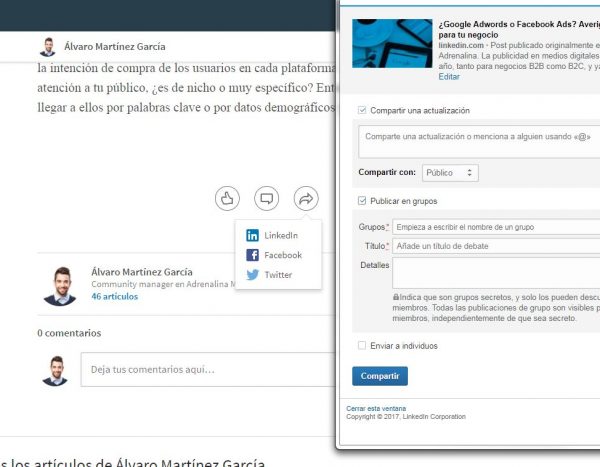This screenshot has width=600, height=467.
Task: Click the LinkedIn logo in share menu
Action: [253, 235]
